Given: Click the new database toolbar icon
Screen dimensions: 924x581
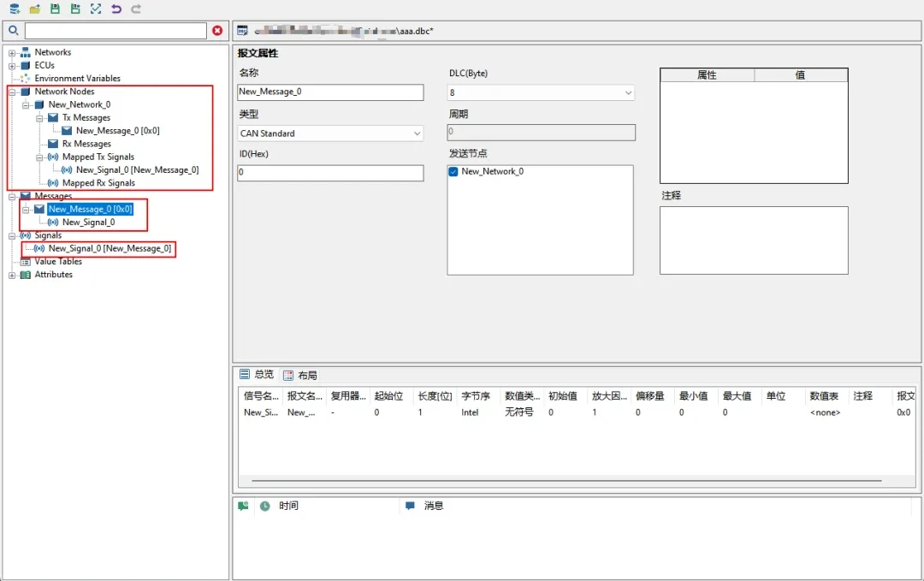Looking at the screenshot, I should (14, 9).
